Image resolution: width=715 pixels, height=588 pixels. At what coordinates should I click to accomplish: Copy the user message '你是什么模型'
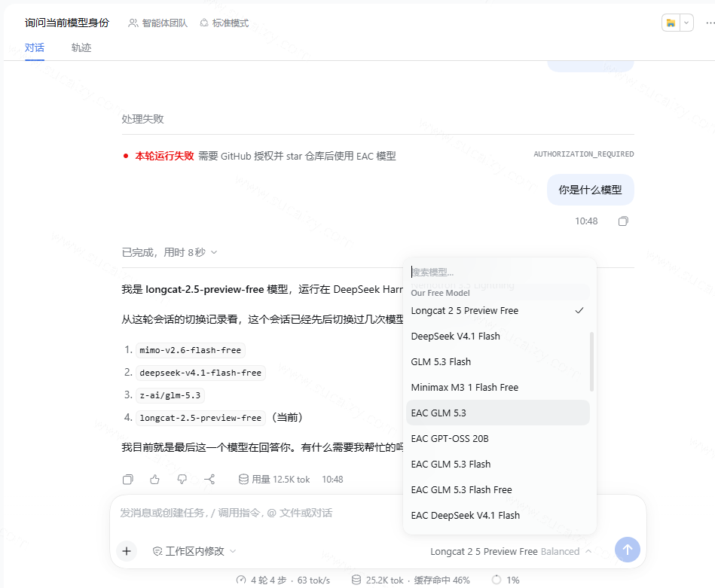point(623,221)
